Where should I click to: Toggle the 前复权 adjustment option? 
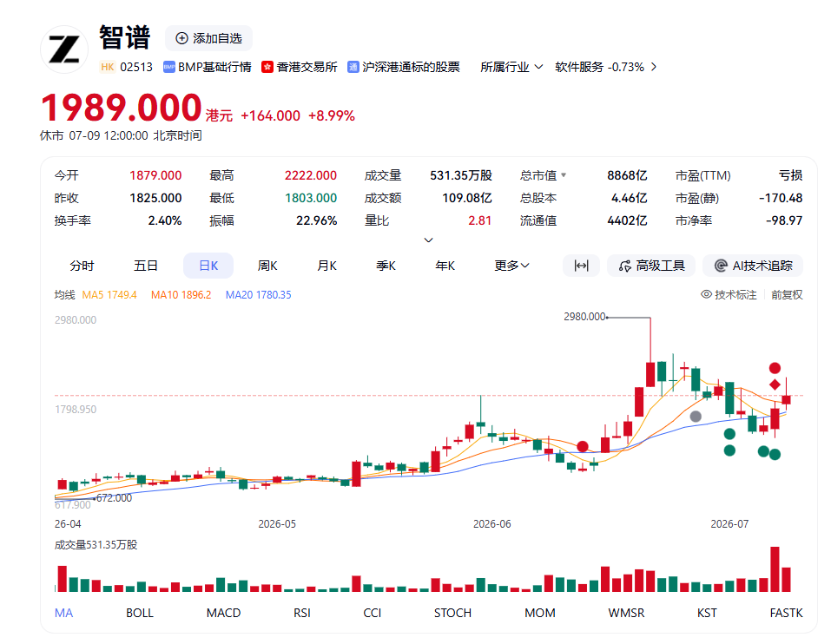click(x=787, y=294)
